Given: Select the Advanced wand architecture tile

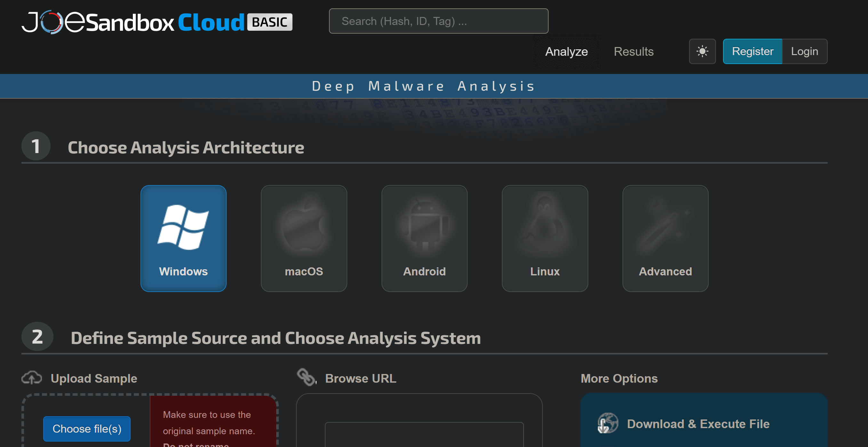Looking at the screenshot, I should 665,238.
